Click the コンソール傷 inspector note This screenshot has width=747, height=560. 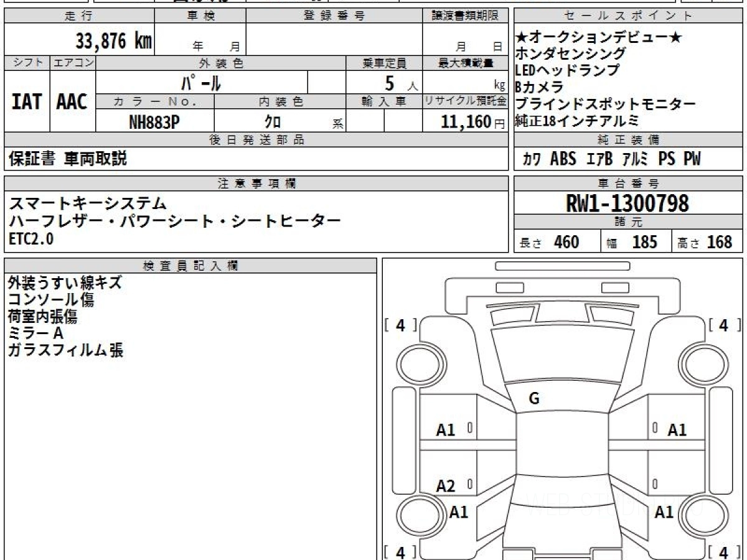[x=51, y=300]
